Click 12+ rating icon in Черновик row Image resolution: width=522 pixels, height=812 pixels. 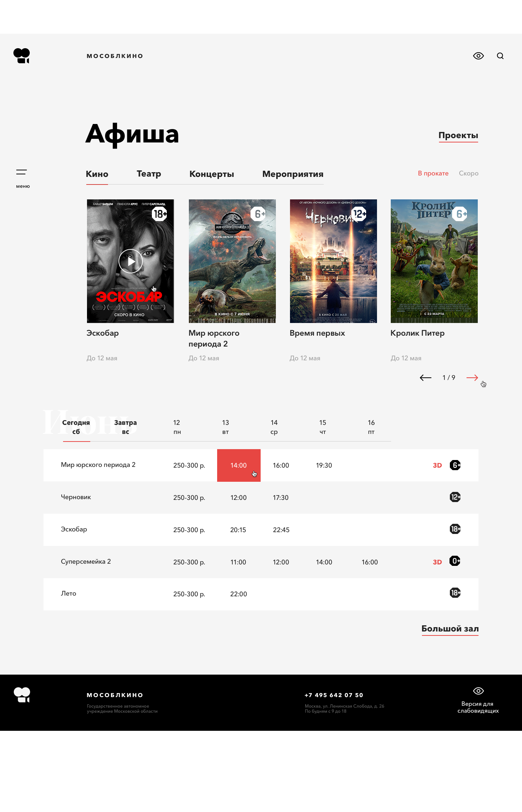pyautogui.click(x=455, y=497)
